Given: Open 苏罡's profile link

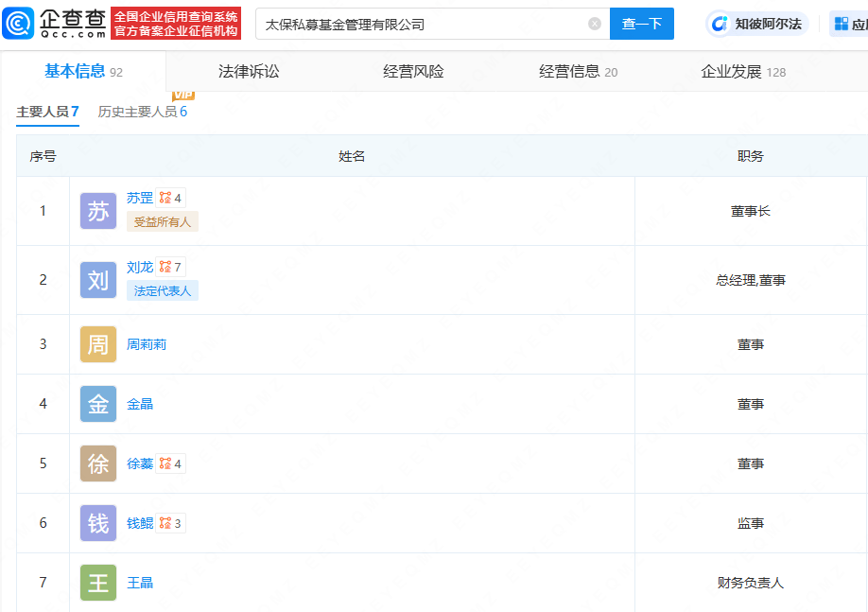Looking at the screenshot, I should pyautogui.click(x=140, y=198).
